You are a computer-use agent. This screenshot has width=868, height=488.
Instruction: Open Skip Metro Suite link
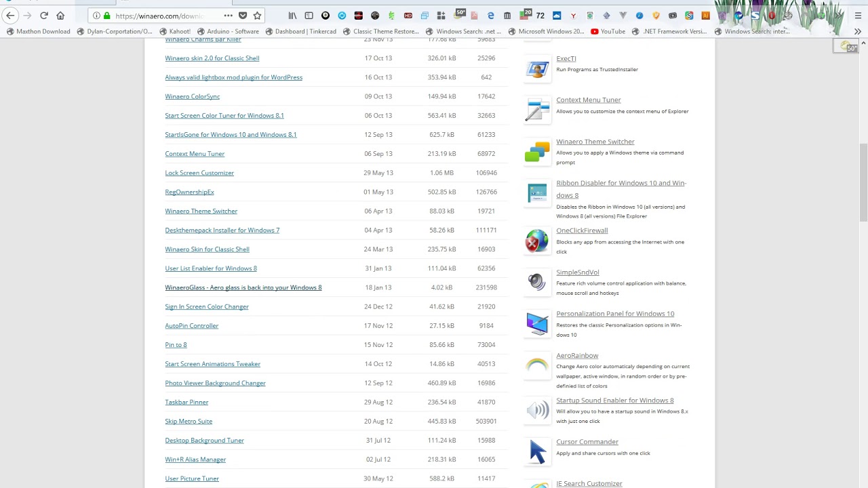tap(189, 421)
